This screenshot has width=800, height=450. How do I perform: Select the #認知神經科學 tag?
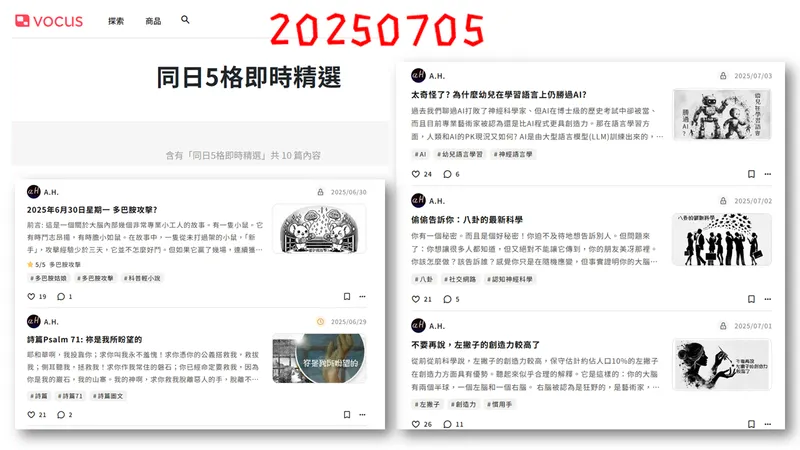[x=509, y=279]
